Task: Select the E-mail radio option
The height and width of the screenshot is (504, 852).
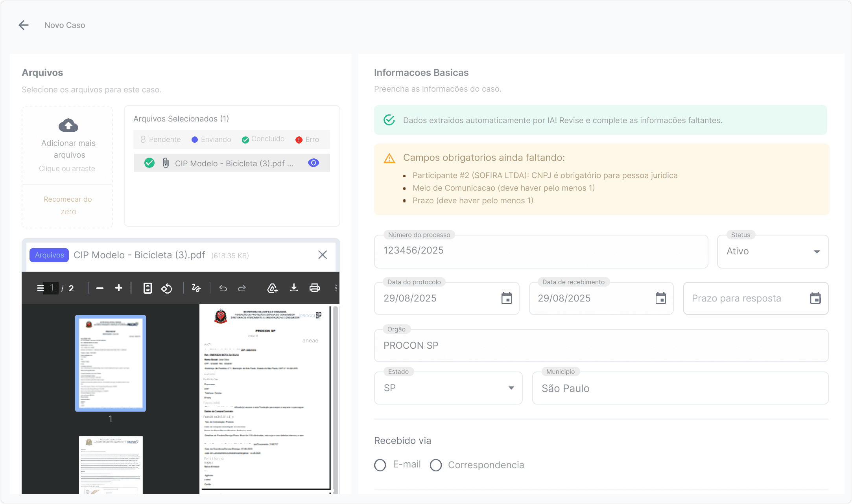Action: [x=380, y=465]
